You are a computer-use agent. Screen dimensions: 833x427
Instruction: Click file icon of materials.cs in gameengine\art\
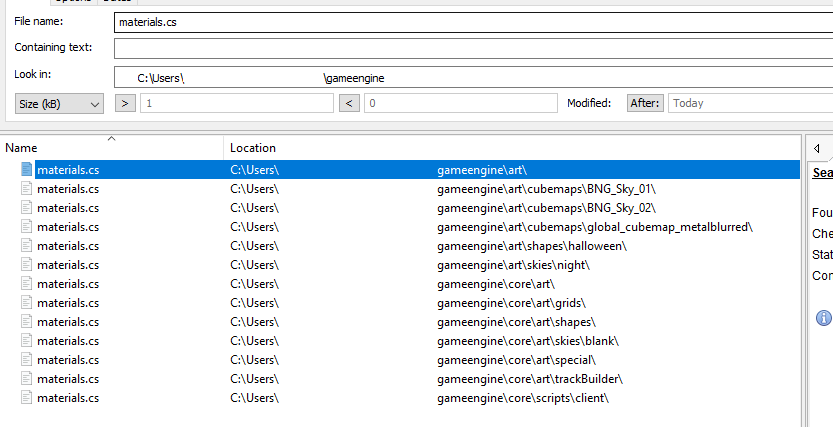27,169
